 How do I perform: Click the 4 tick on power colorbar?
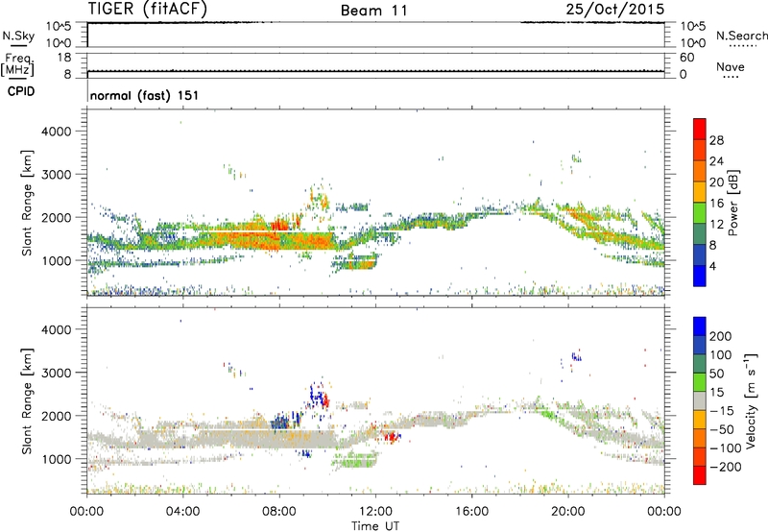[712, 266]
